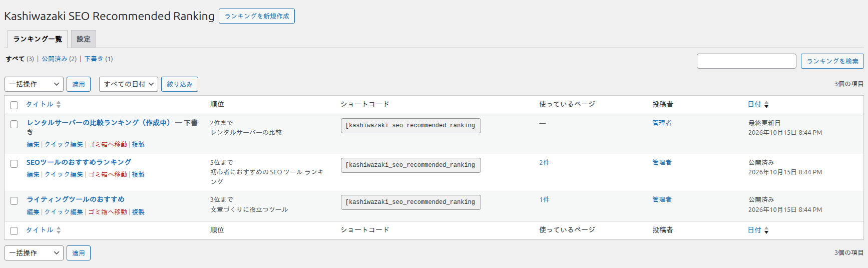Click 管理者 author in レンタルサーバー row

[x=662, y=123]
